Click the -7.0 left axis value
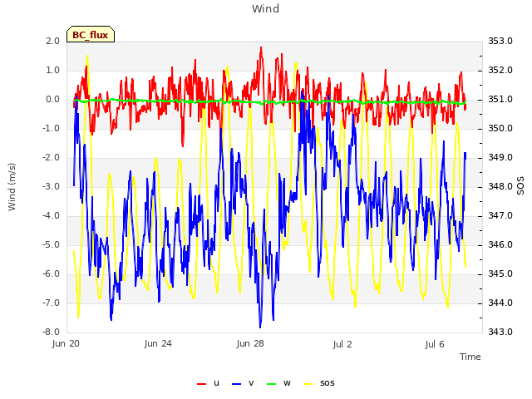The image size is (532, 399). pos(51,303)
